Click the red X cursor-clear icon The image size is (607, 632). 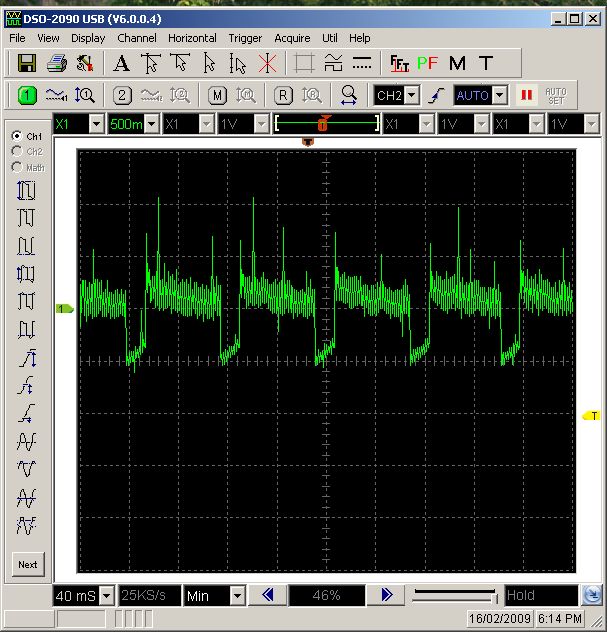pyautogui.click(x=267, y=63)
